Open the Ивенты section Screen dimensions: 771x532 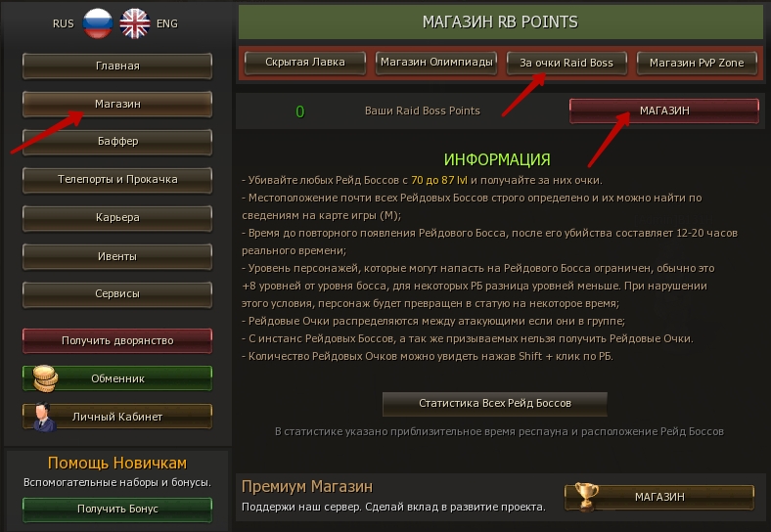tap(117, 256)
